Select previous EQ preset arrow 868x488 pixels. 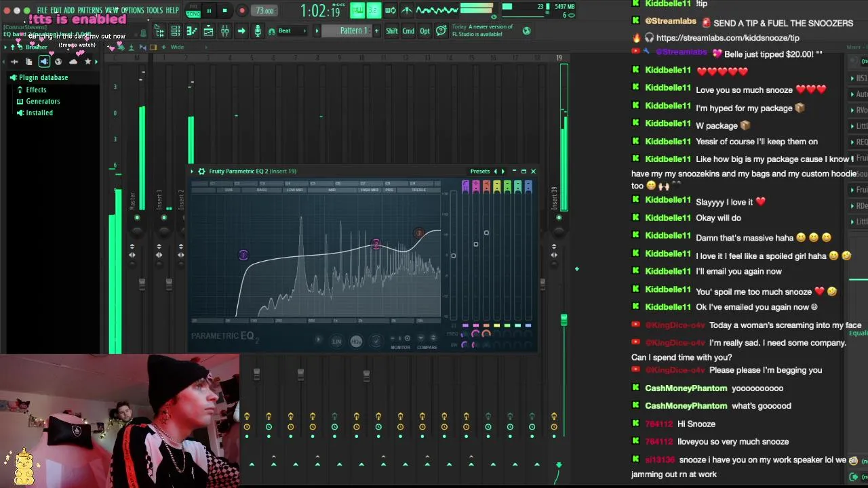coord(495,171)
